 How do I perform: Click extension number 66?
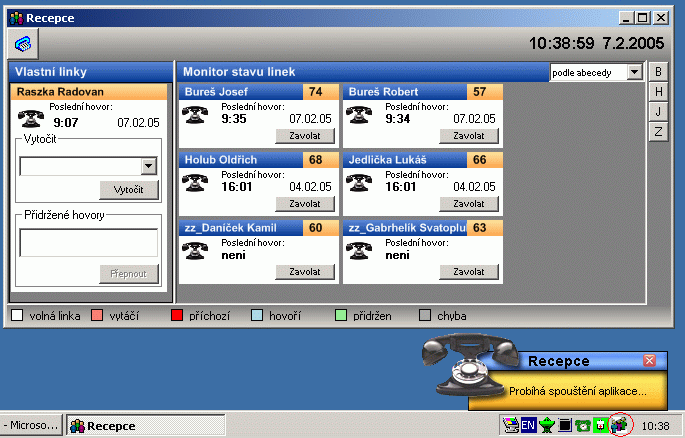pyautogui.click(x=480, y=160)
